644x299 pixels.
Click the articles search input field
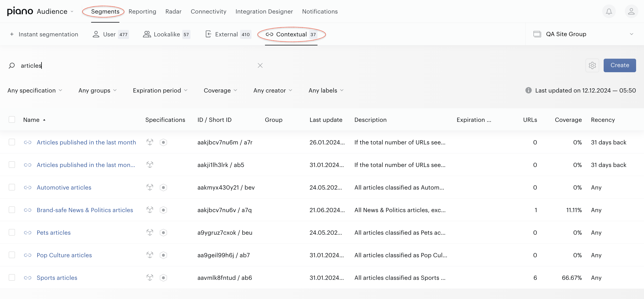(x=135, y=65)
